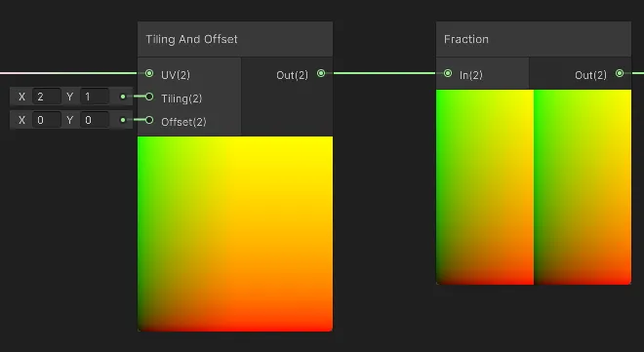
Task: Click the Out(2) output port on Tiling And Offset
Action: tap(321, 73)
